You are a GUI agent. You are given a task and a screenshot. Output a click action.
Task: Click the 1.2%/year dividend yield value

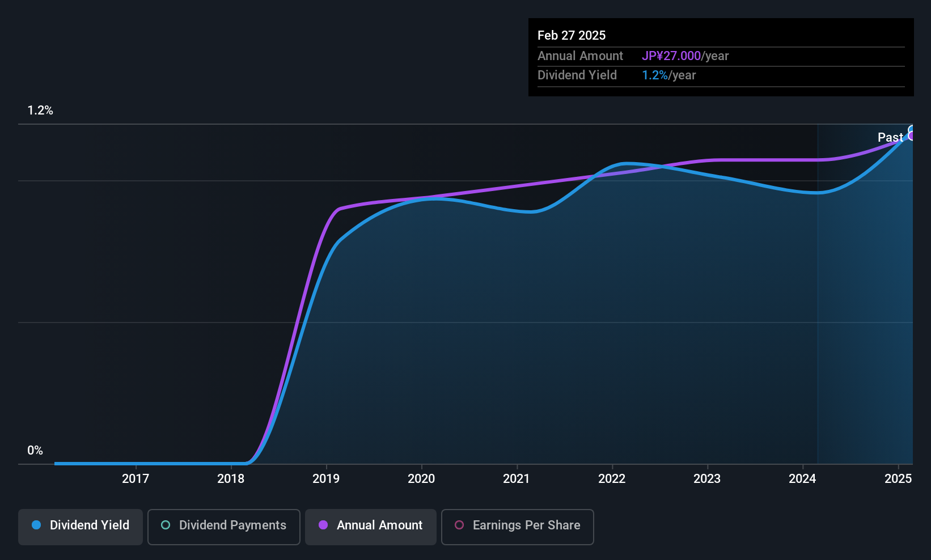[x=668, y=75]
